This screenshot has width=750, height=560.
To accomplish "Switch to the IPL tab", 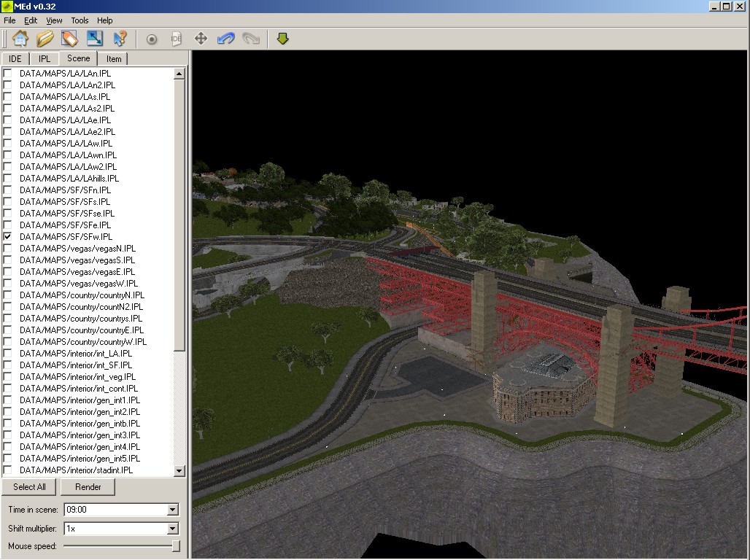I will point(45,59).
